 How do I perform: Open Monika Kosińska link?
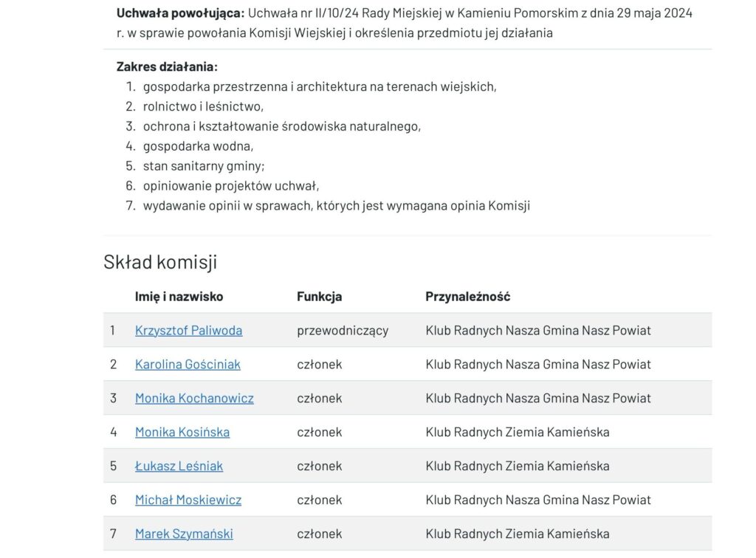(x=182, y=433)
